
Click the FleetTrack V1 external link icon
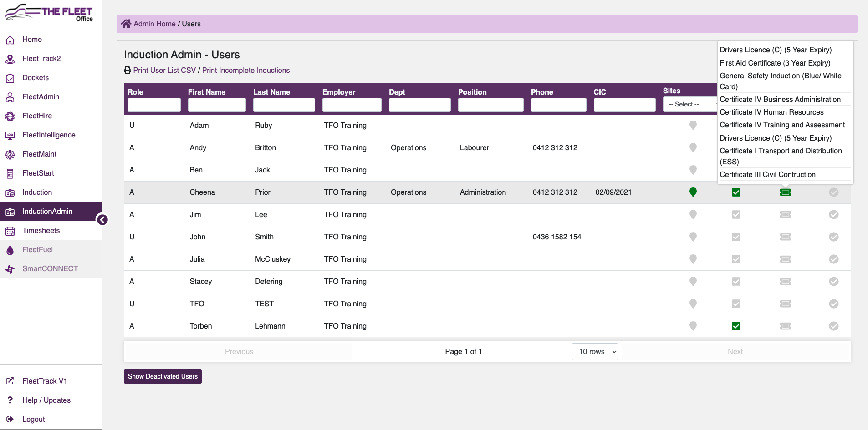(10, 381)
